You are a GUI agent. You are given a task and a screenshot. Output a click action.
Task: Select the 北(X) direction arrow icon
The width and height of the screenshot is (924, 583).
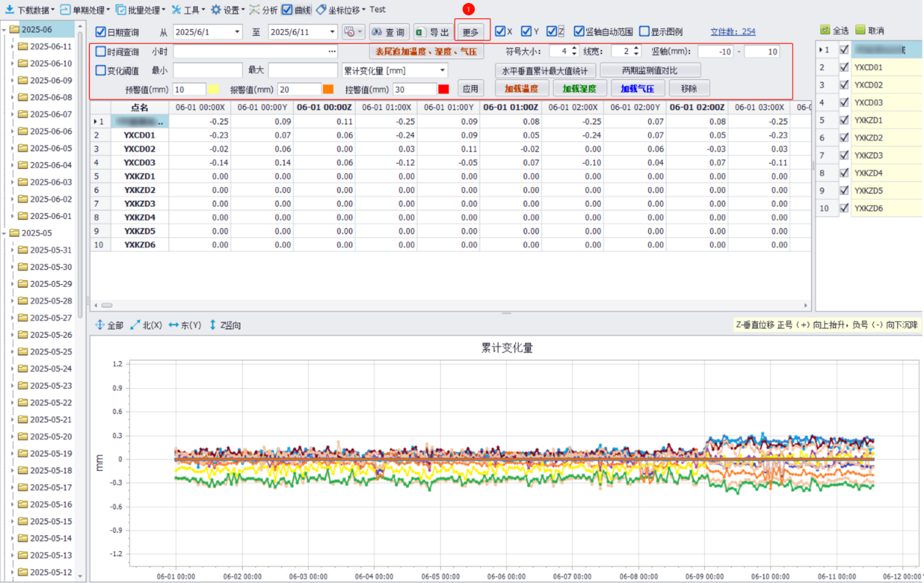click(x=135, y=325)
